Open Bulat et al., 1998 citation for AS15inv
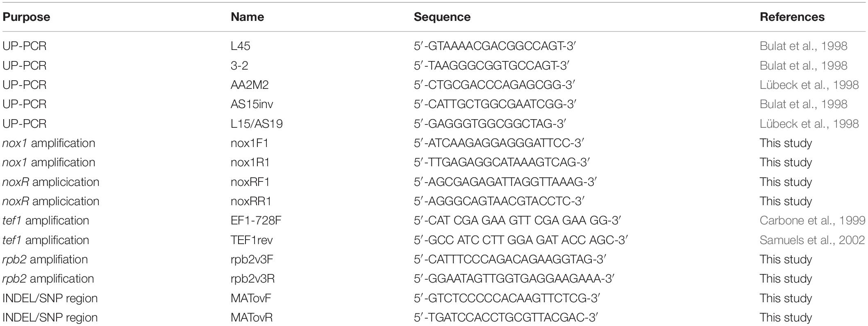 (x=803, y=104)
